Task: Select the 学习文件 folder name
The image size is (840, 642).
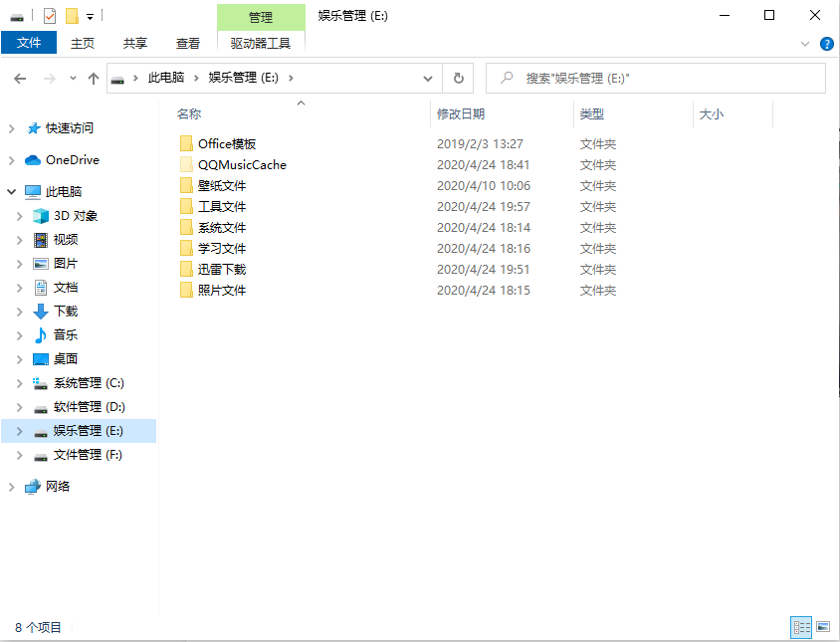Action: (x=222, y=248)
